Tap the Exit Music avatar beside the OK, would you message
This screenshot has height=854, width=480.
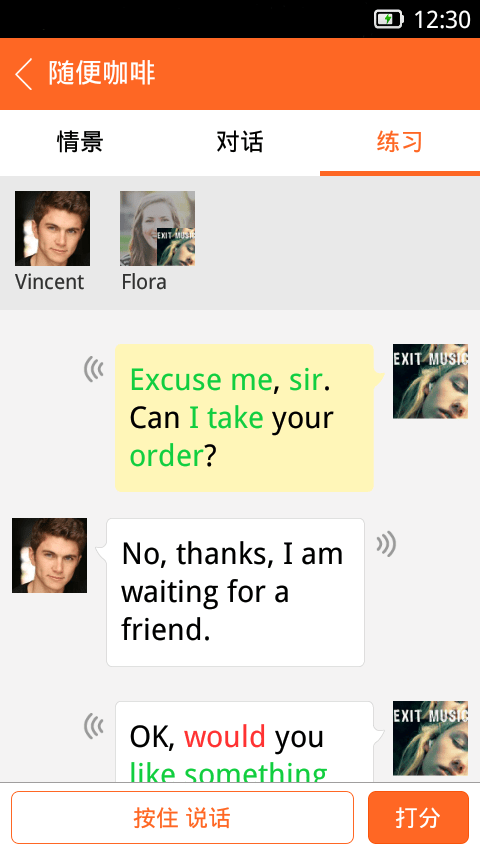(x=430, y=739)
